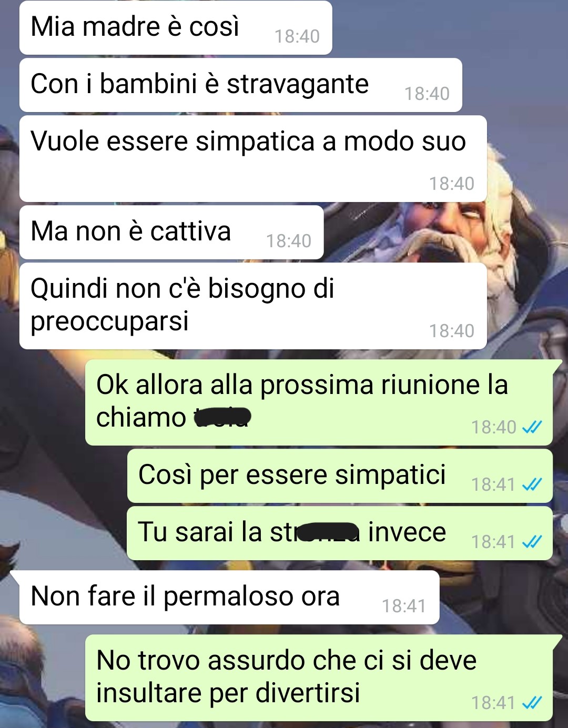This screenshot has height=728, width=568.
Task: Select the 'Ma non è cattiva' message
Action: click(171, 232)
